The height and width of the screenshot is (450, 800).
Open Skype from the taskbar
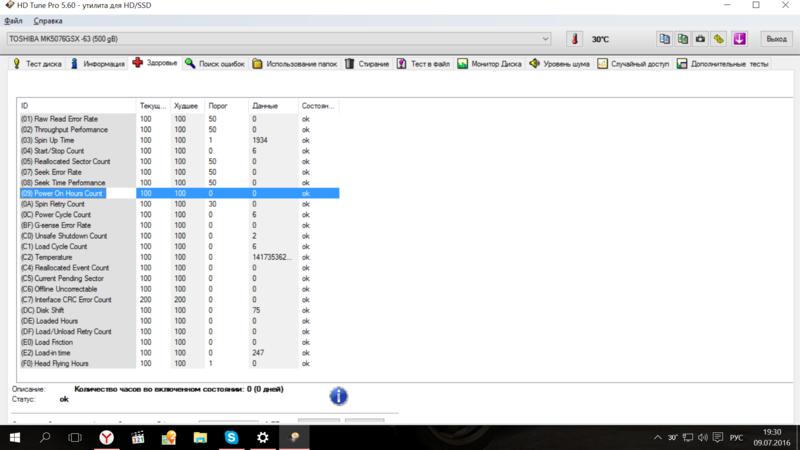click(x=231, y=437)
